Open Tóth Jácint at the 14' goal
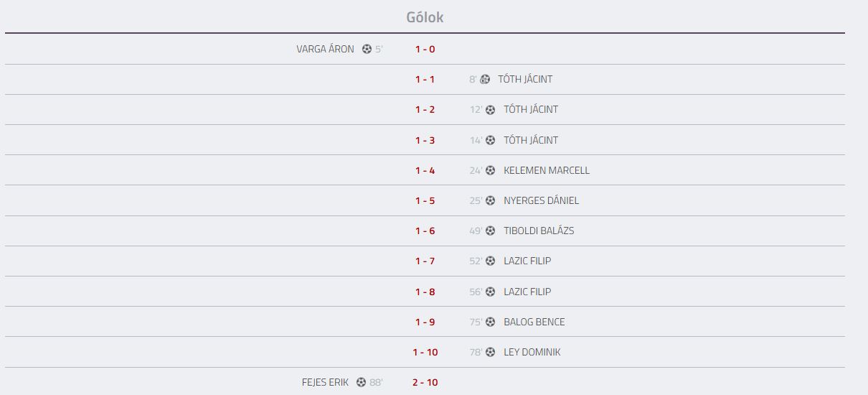The height and width of the screenshot is (395, 868). (531, 141)
